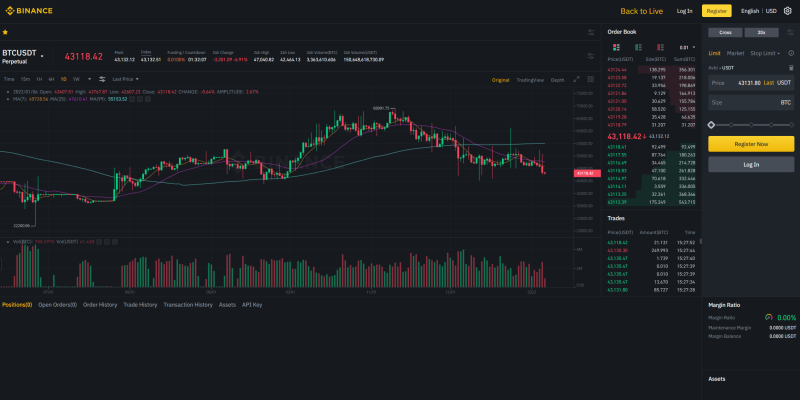The height and width of the screenshot is (400, 800).
Task: Click the Binance logo
Action: pyautogui.click(x=29, y=11)
